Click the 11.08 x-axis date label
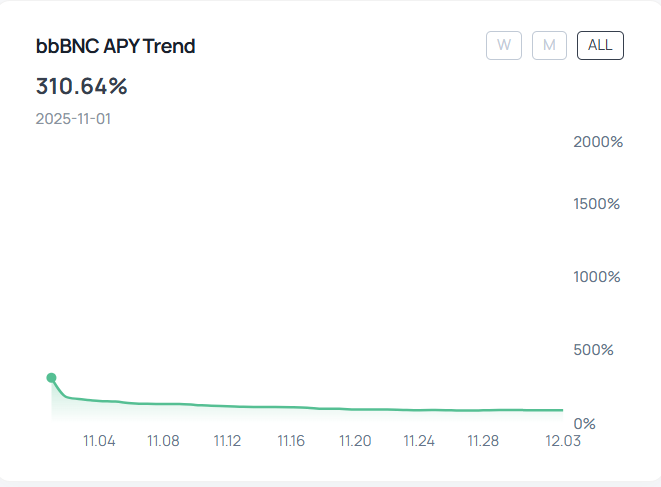The width and height of the screenshot is (661, 487). (x=163, y=441)
